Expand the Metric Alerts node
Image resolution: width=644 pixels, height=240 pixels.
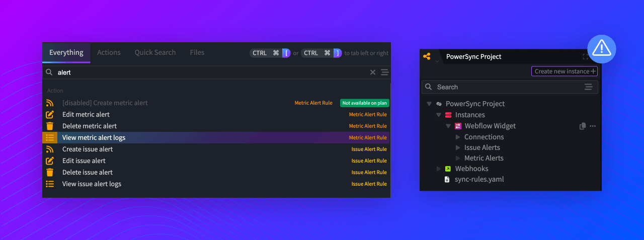458,158
